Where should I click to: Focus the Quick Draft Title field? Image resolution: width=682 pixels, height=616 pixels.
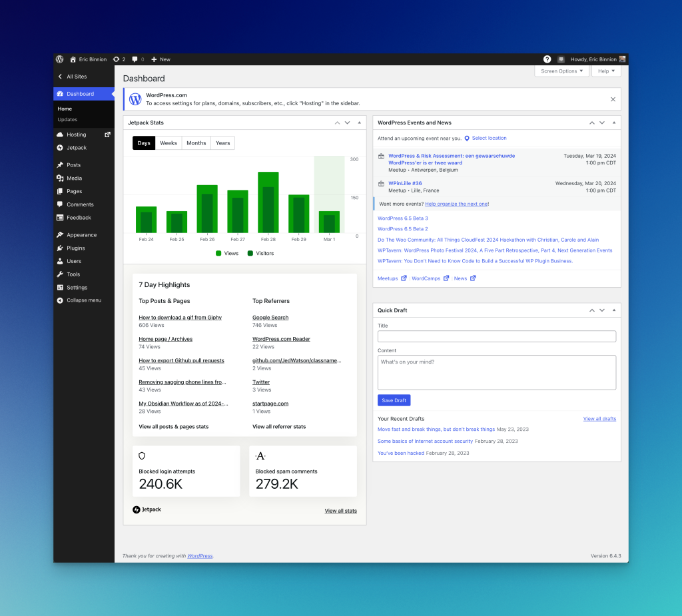click(497, 336)
